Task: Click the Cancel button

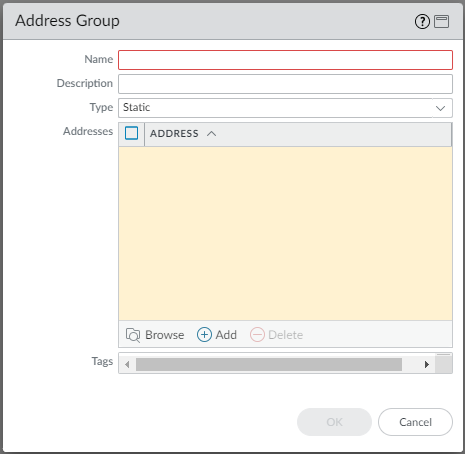Action: coord(415,422)
